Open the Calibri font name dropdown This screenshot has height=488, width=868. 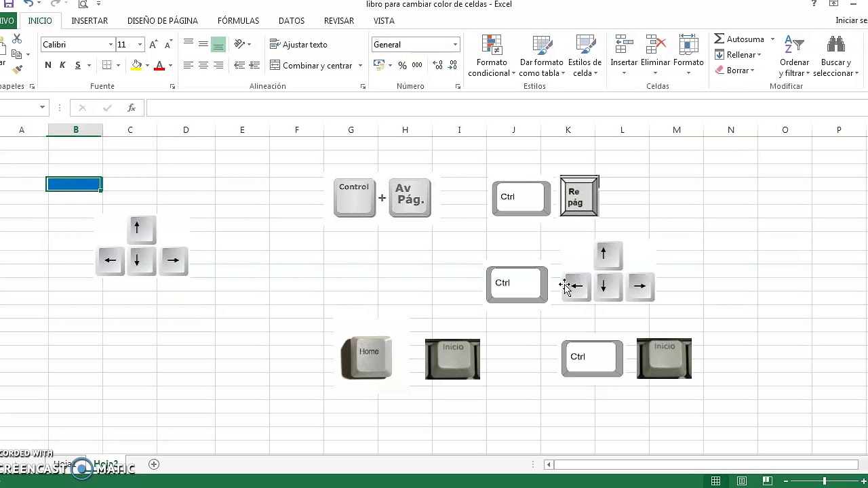[111, 45]
